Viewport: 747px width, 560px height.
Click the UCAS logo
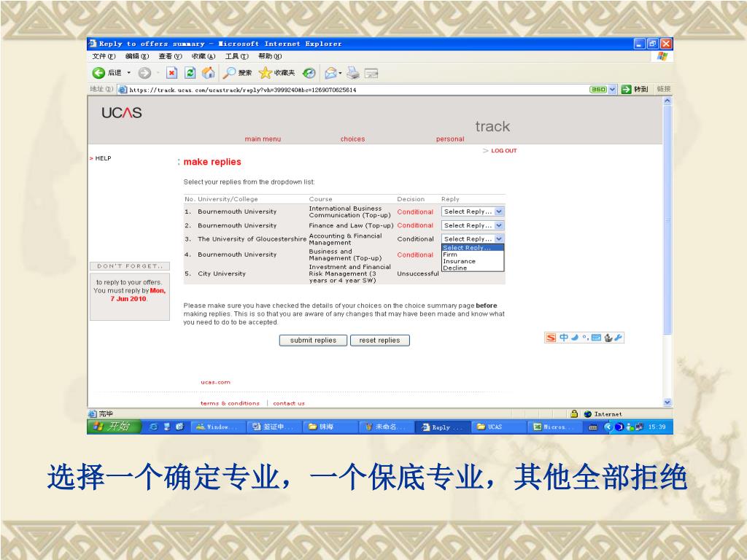click(x=122, y=113)
